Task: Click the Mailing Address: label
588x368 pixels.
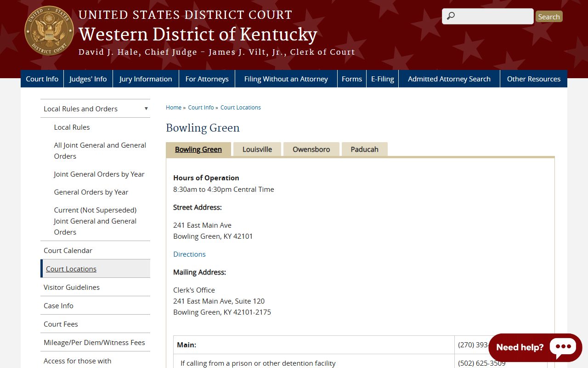Action: [199, 272]
